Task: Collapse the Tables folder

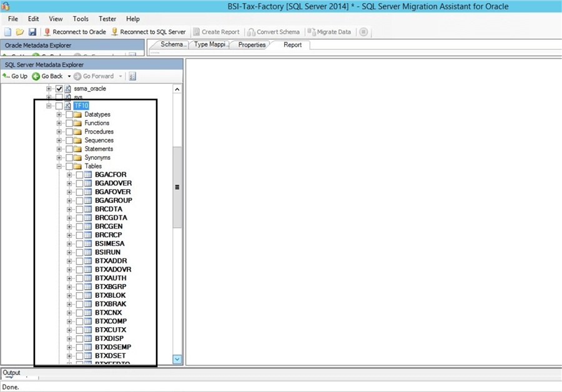Action: pyautogui.click(x=59, y=166)
